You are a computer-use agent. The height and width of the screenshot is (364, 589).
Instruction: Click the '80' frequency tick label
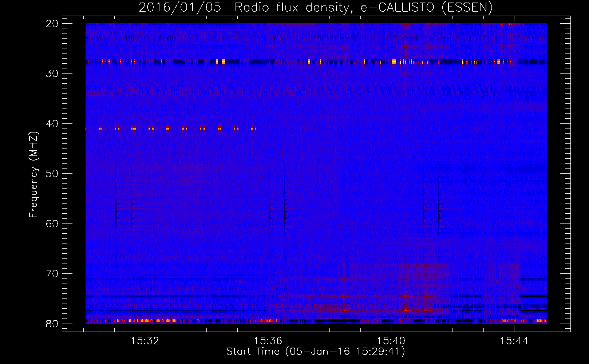click(x=52, y=324)
